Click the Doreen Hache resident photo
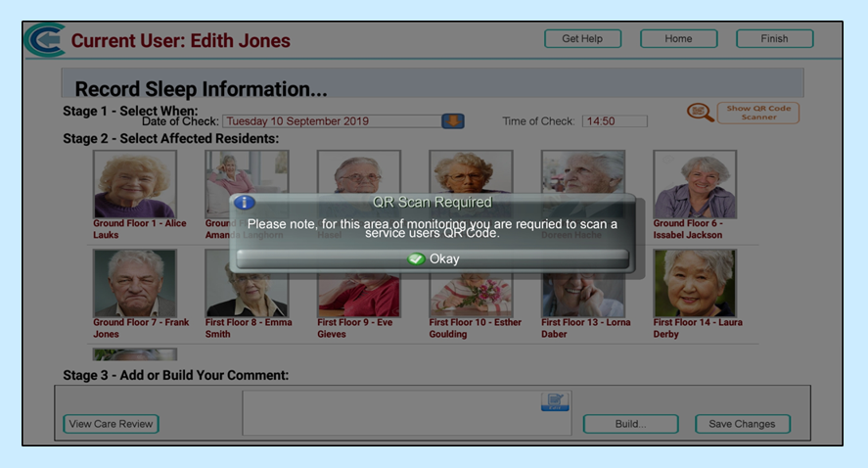 583,171
